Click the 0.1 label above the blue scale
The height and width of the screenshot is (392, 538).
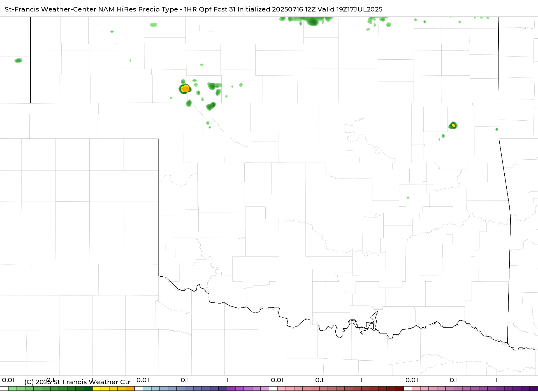pyautogui.click(x=185, y=380)
